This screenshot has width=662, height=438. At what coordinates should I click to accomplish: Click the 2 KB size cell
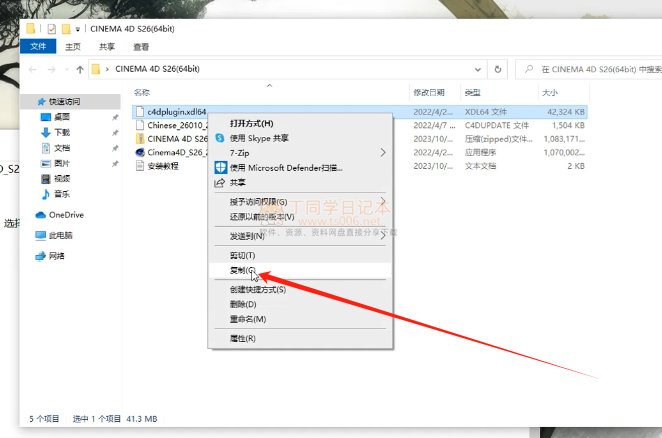pos(576,166)
